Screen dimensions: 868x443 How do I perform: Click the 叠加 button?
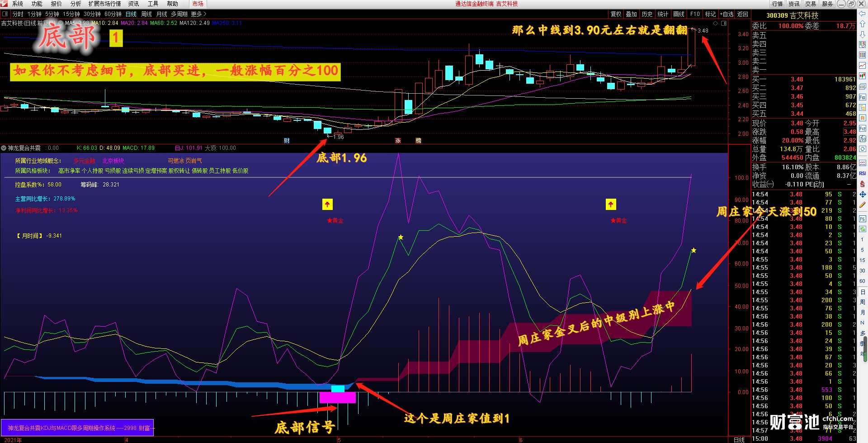(x=632, y=14)
